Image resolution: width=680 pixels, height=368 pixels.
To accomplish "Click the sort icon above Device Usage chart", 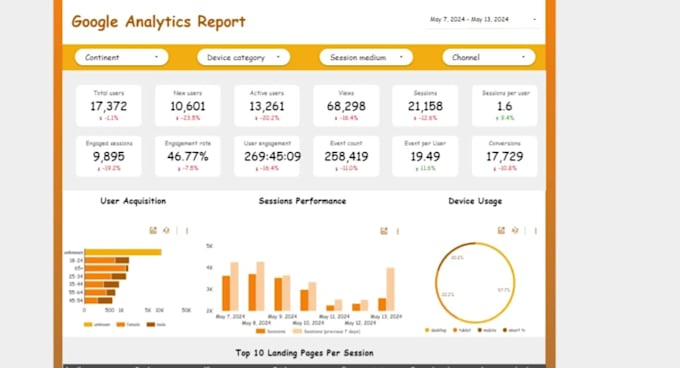I will click(515, 230).
